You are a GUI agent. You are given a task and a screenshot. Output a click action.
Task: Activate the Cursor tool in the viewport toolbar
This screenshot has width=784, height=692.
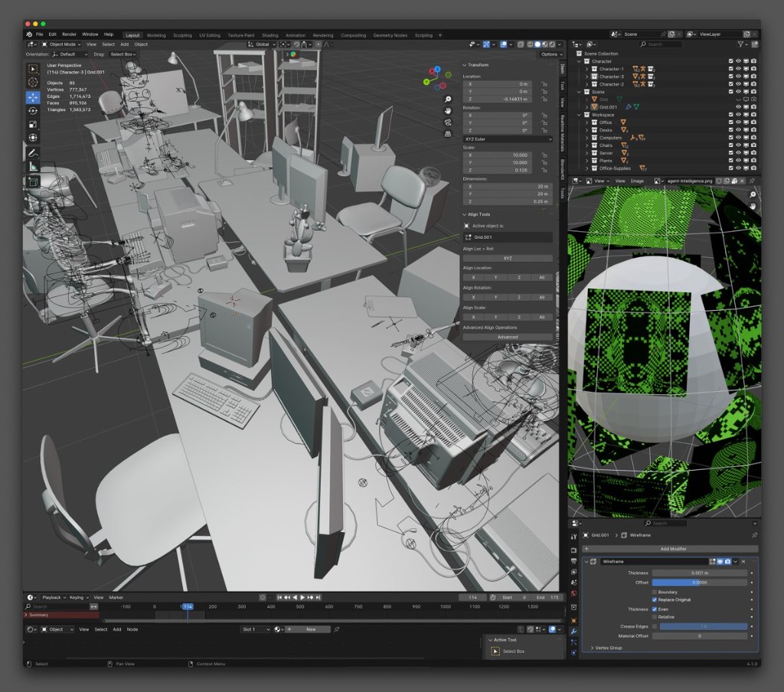point(33,82)
